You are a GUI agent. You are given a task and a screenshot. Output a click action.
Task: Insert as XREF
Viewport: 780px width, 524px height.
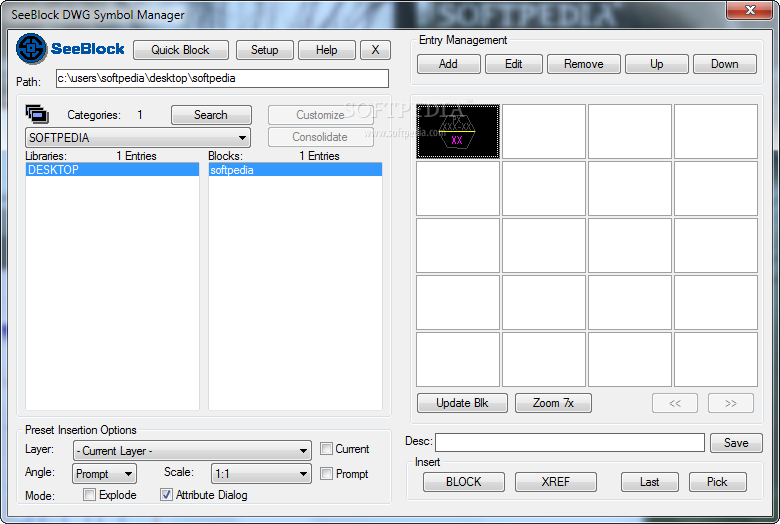pos(556,482)
